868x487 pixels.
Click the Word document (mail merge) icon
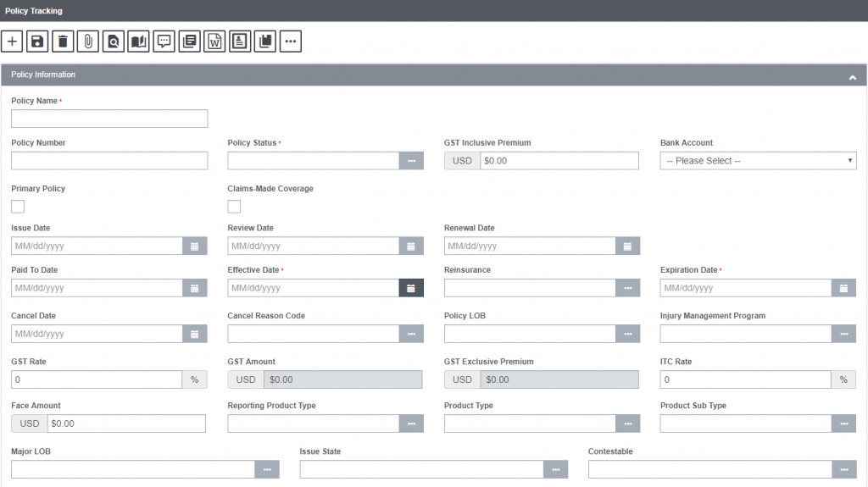pos(214,42)
